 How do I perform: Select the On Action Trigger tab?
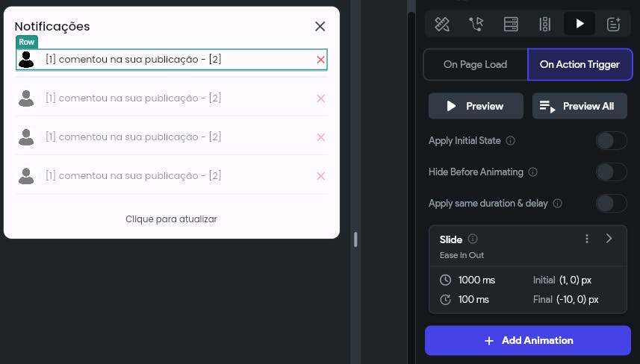point(580,65)
